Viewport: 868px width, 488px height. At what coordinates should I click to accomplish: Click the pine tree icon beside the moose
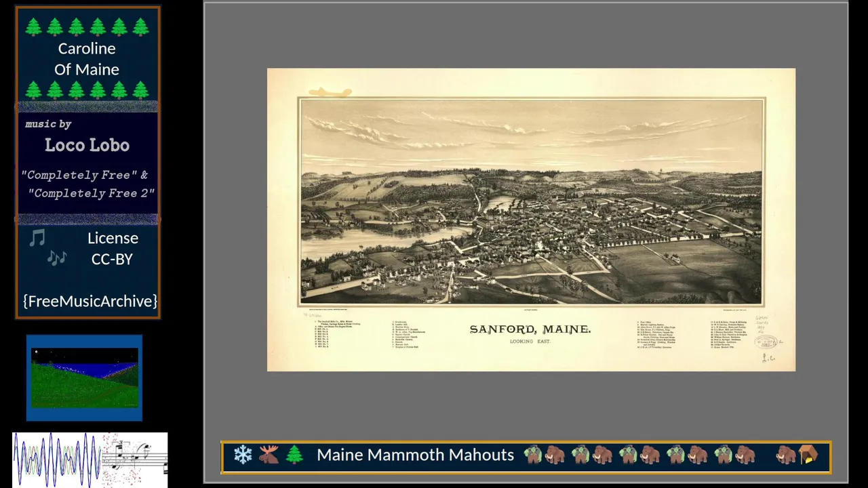click(294, 455)
